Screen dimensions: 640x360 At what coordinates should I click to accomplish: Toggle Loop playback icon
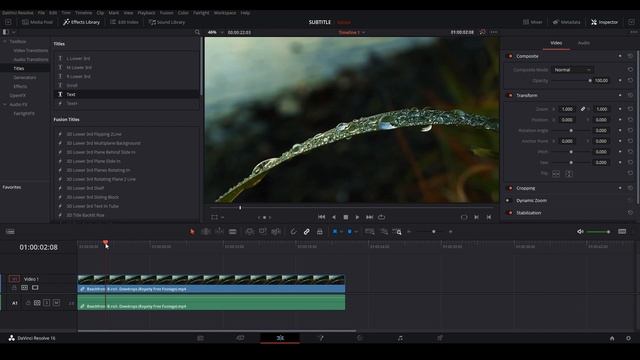coord(382,217)
